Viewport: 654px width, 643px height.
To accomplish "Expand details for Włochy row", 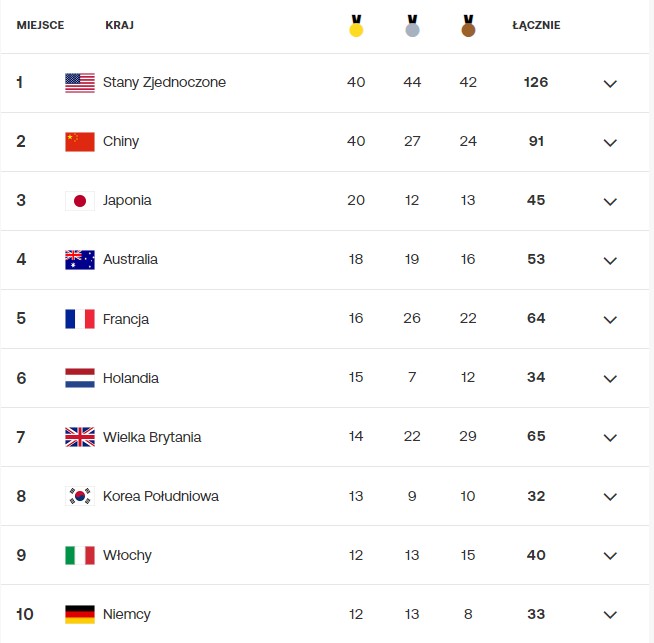I will tap(610, 555).
